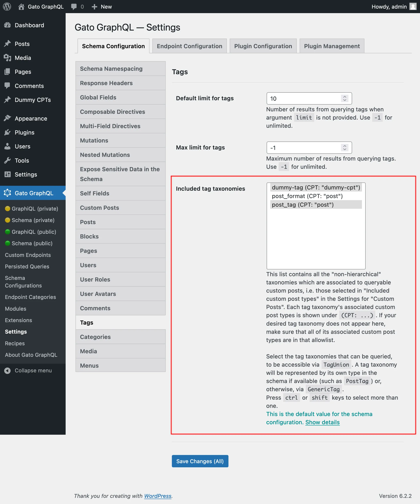The width and height of the screenshot is (420, 504).
Task: Click the Dashboard gauge icon
Action: tap(7, 25)
